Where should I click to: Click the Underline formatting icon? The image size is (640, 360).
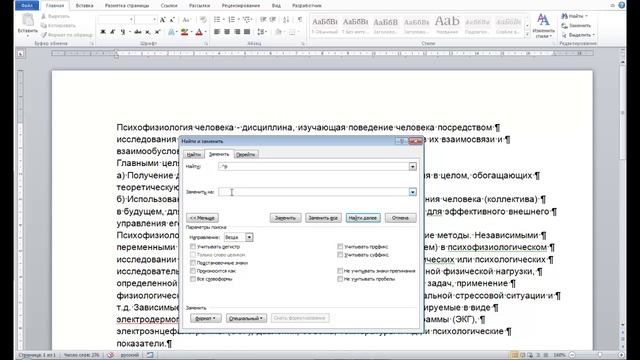(x=122, y=32)
